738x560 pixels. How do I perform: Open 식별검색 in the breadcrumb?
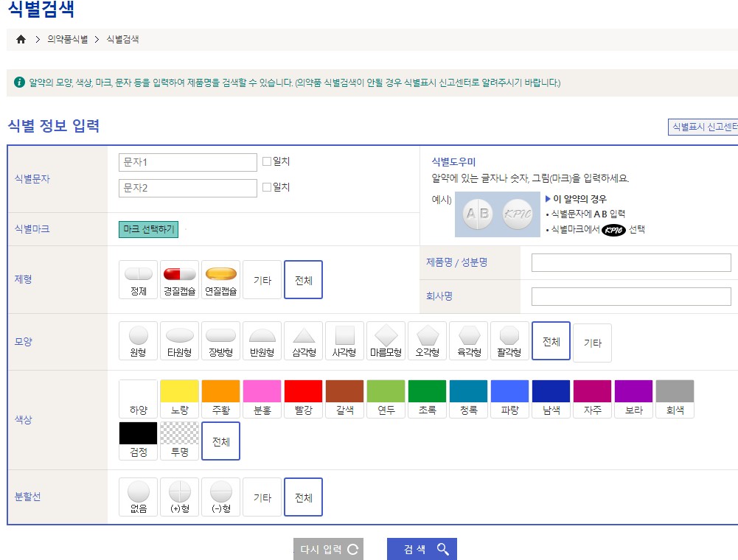123,40
